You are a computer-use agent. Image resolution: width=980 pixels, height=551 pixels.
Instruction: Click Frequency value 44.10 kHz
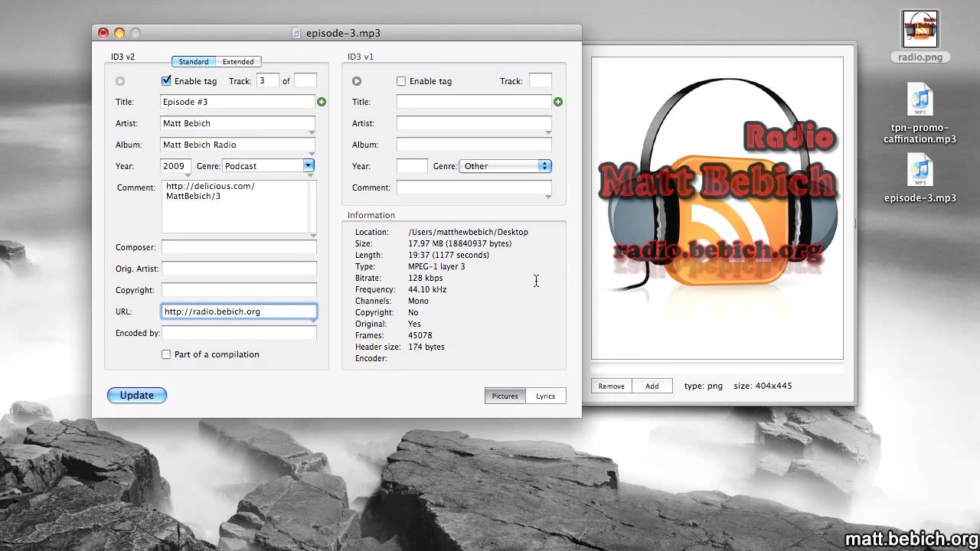pyautogui.click(x=427, y=289)
